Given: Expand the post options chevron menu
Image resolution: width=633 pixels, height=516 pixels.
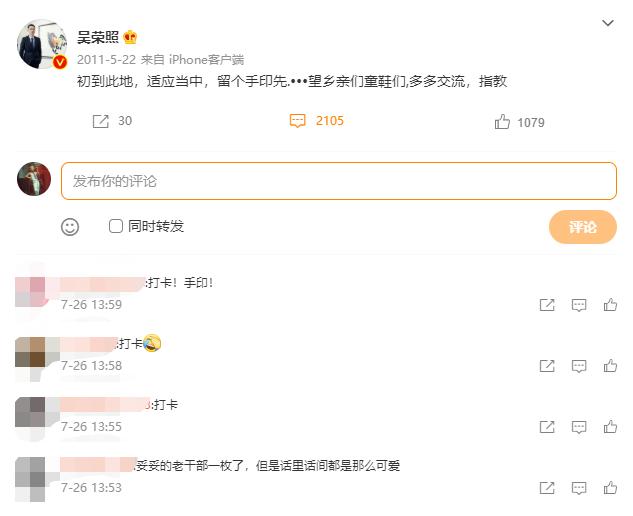Looking at the screenshot, I should point(607,22).
